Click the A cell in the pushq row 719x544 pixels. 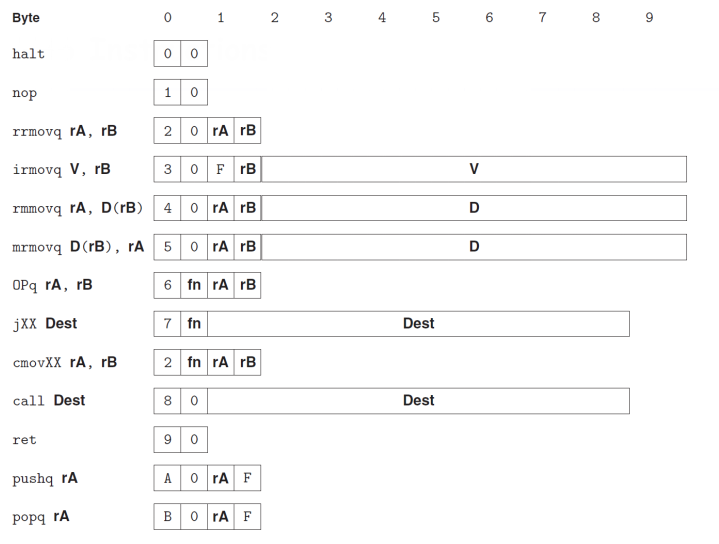pyautogui.click(x=167, y=478)
